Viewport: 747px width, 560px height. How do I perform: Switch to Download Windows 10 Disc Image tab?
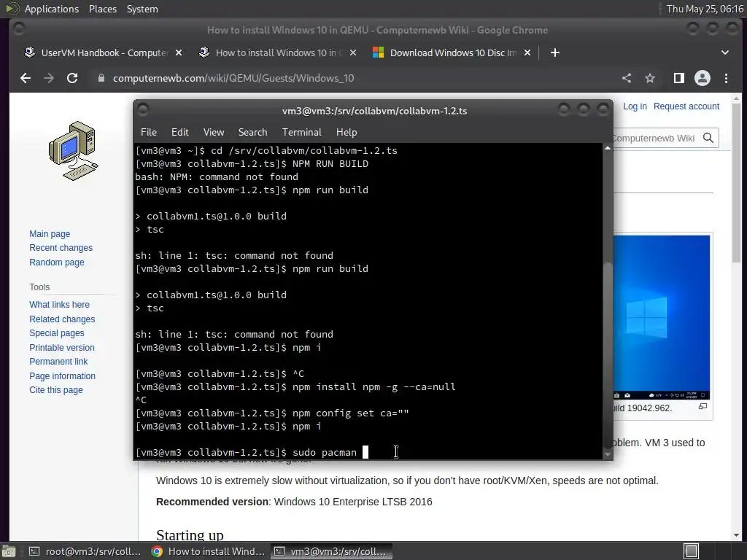coord(452,52)
